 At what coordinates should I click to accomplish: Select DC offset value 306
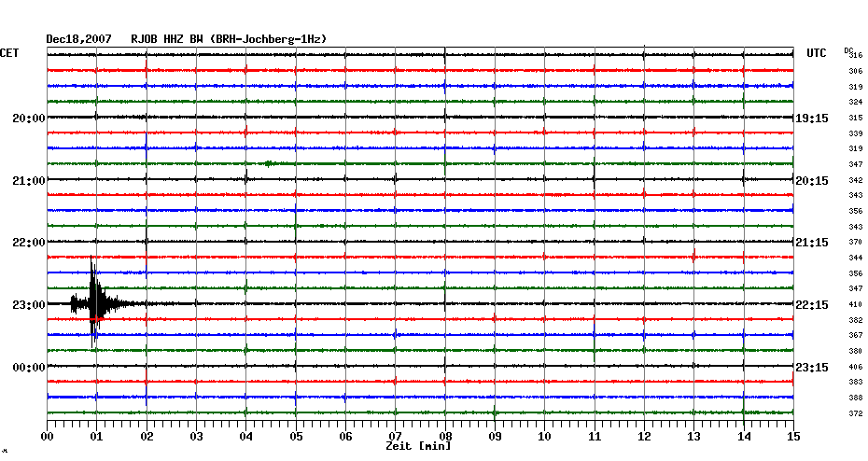pos(856,71)
